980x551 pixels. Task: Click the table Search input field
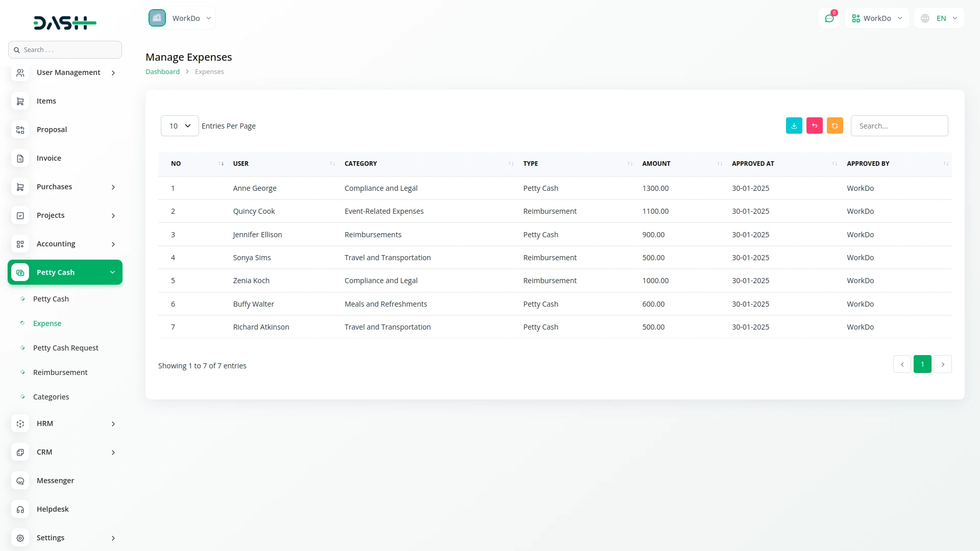[899, 126]
